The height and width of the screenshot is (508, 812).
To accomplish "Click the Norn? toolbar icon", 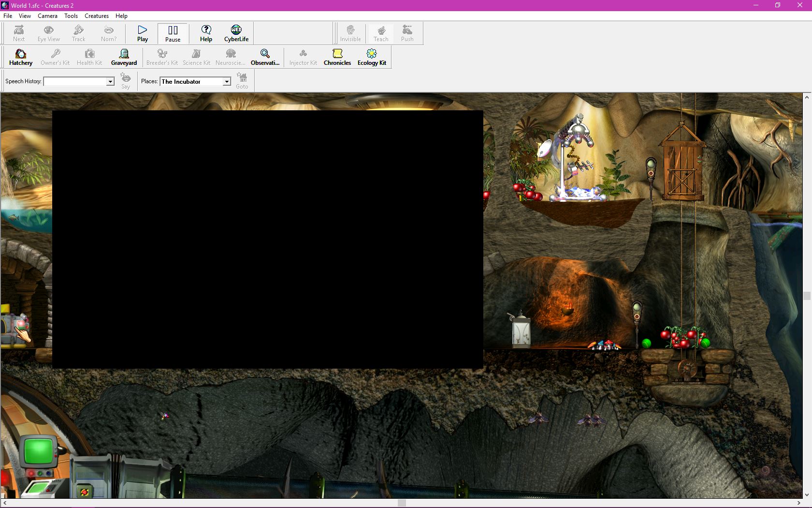I will [x=109, y=33].
